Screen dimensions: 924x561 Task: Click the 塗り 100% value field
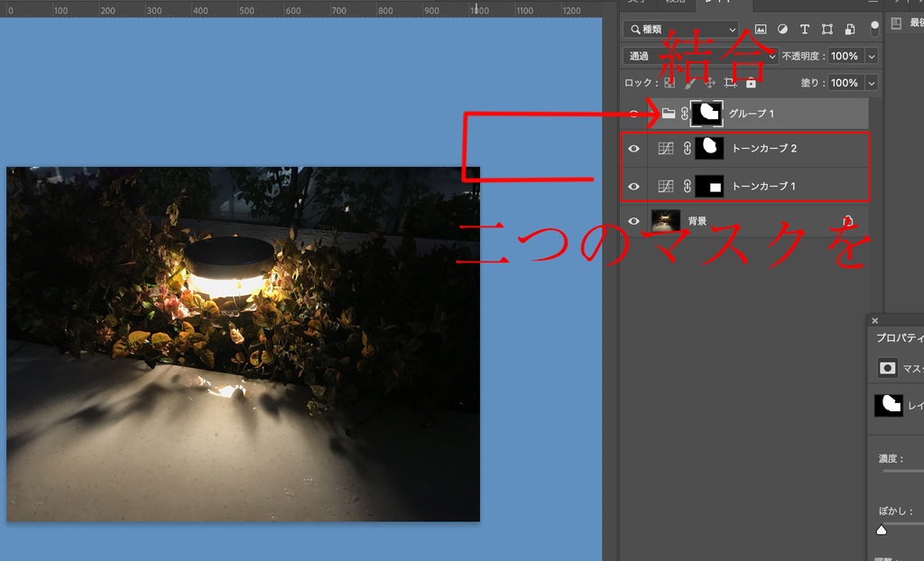pos(845,82)
